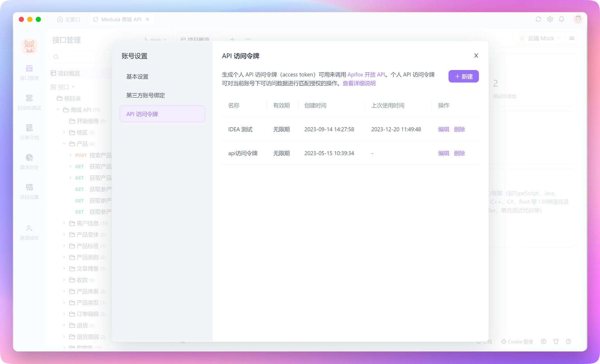
Task: Add a new tab with plus icon
Action: tap(232, 39)
